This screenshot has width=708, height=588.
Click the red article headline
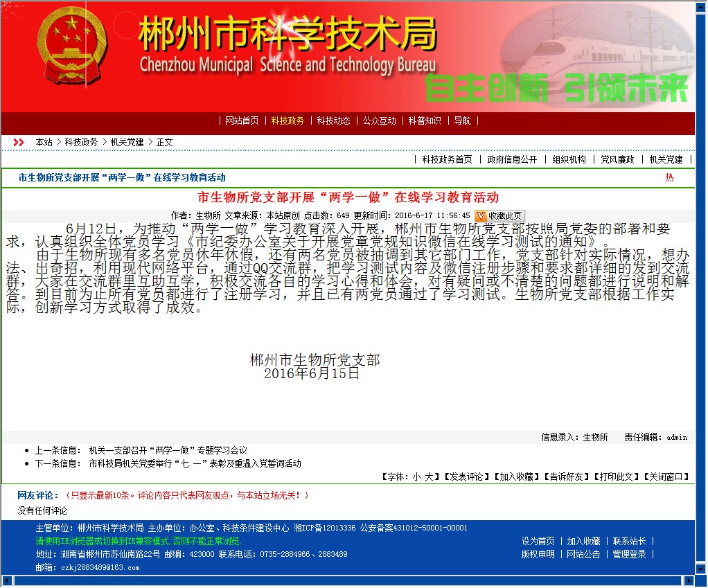pyautogui.click(x=348, y=197)
